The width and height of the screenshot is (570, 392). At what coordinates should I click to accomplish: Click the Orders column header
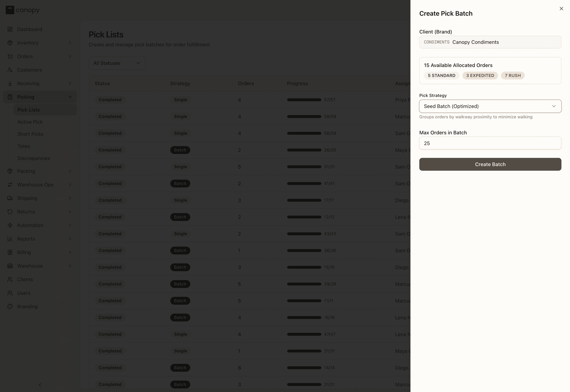pos(246,84)
